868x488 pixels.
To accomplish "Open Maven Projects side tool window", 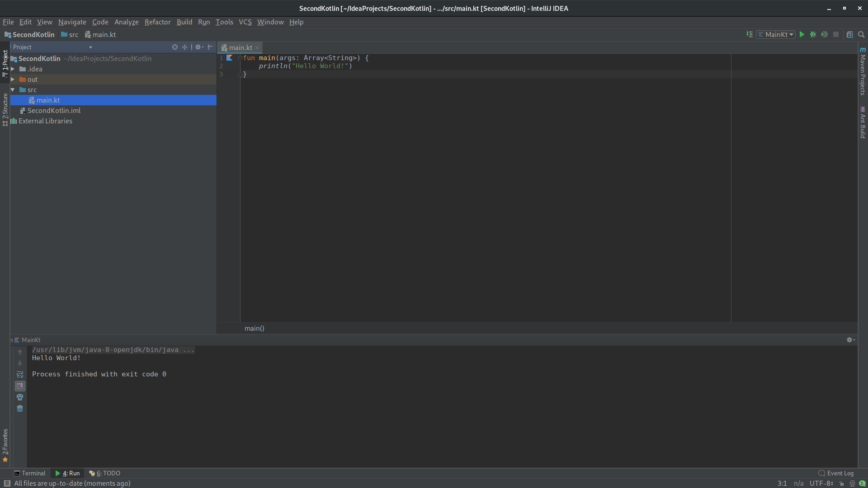I will pyautogui.click(x=863, y=71).
